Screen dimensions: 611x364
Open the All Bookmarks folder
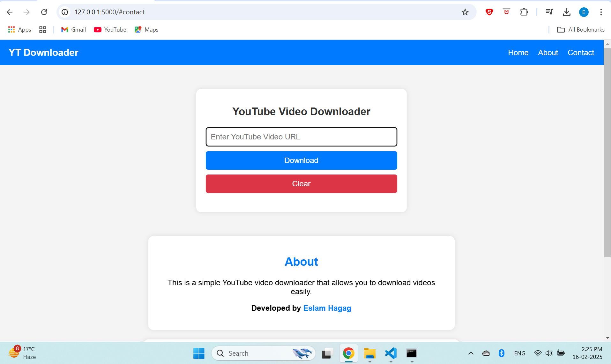(581, 30)
